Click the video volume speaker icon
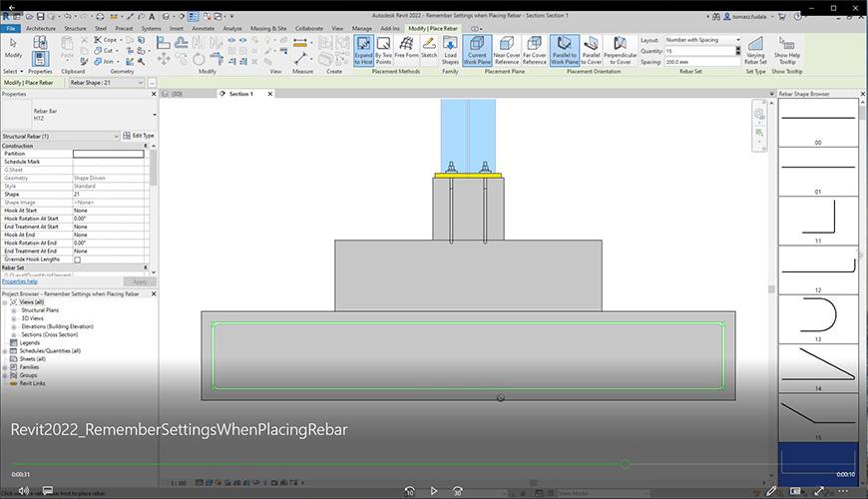Screen dimensions: 868x499 pyautogui.click(x=24, y=491)
